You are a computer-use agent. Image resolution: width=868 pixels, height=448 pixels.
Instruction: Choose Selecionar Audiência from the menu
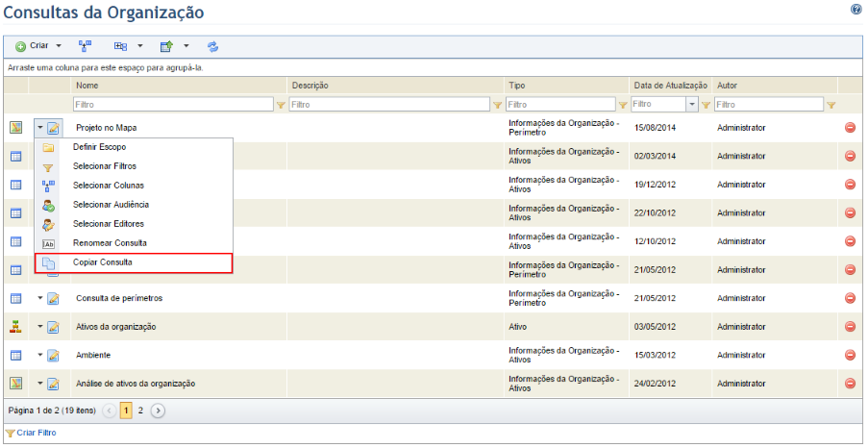tap(134, 205)
